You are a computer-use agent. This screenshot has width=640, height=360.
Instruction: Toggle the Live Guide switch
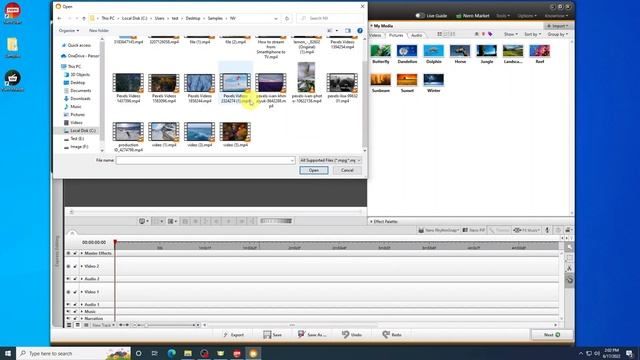(x=420, y=16)
